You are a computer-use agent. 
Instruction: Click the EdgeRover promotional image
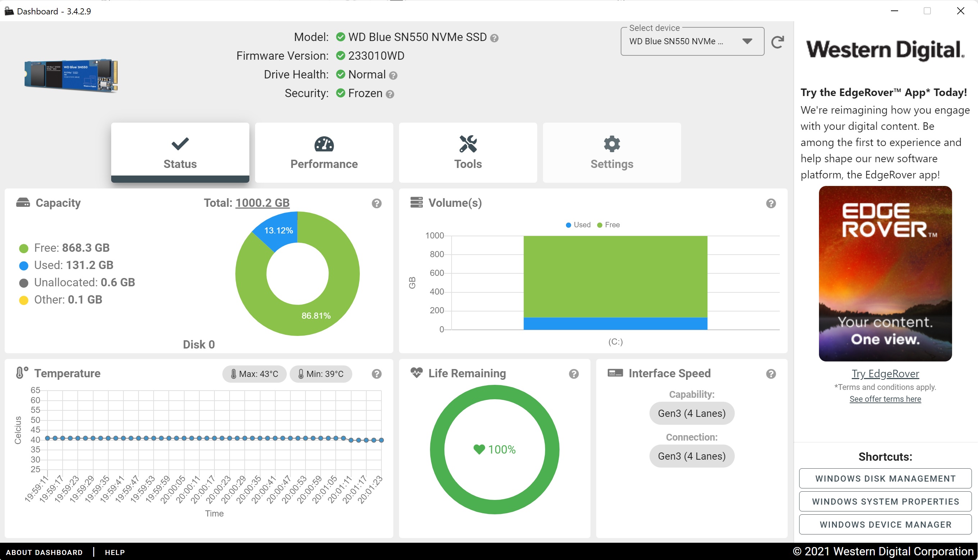click(885, 273)
